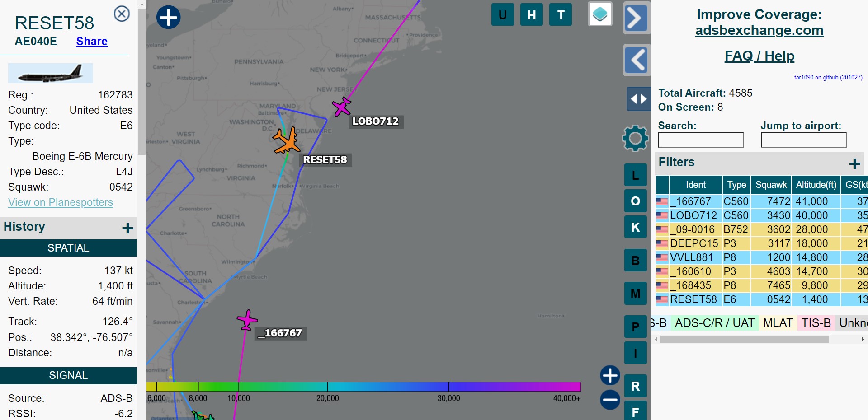Sort table by Ident column

(x=695, y=185)
